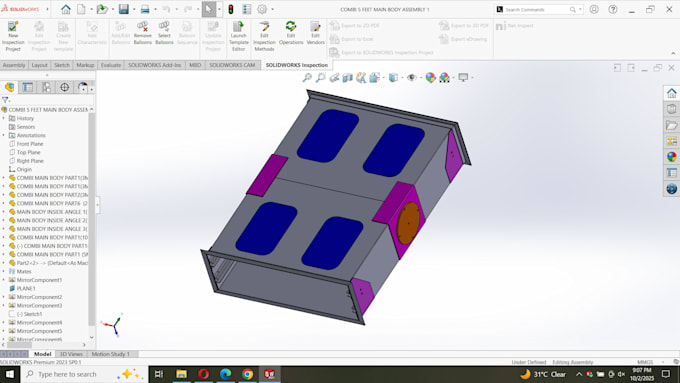Screen dimensions: 680x383
Task: Click Previous View icon in heads-up toolbar
Action: coord(334,78)
